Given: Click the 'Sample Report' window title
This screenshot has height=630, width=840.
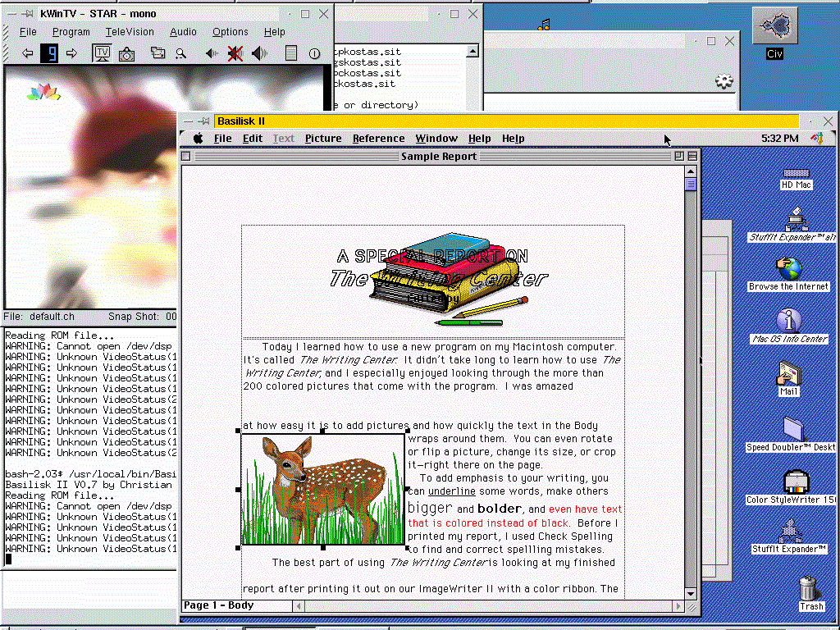Looking at the screenshot, I should point(439,157).
